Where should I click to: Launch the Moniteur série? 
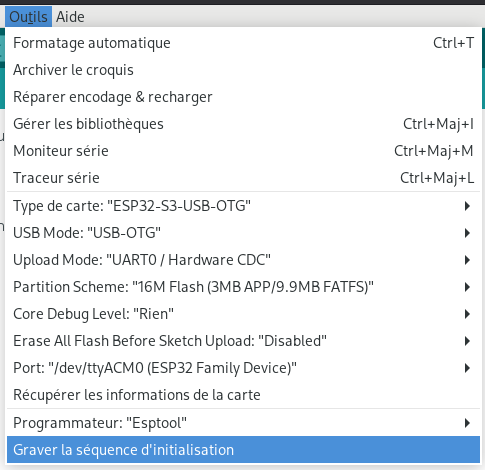(x=243, y=151)
